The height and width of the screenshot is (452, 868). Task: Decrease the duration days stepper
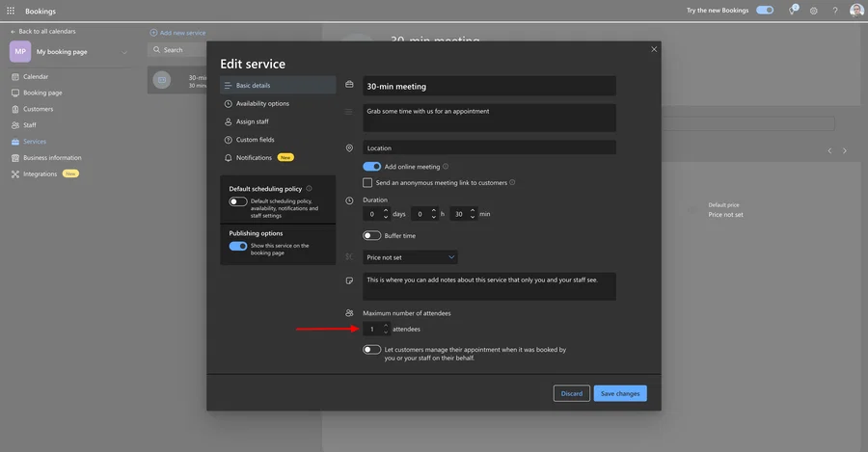[x=386, y=217]
